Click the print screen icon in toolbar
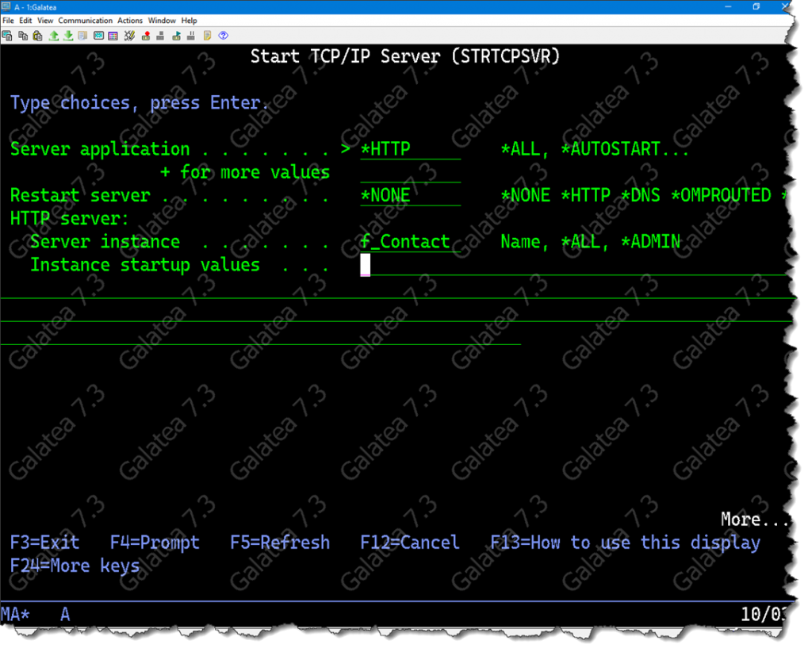 6,35
